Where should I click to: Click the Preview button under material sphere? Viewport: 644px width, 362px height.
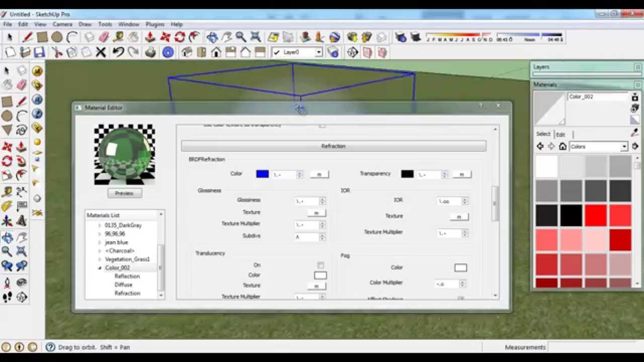pos(124,193)
